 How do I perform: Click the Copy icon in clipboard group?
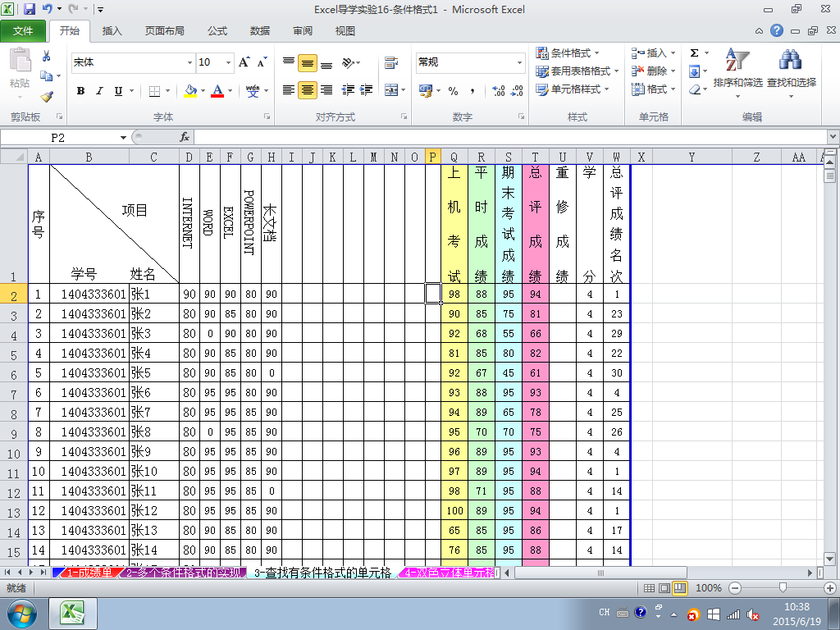(x=47, y=75)
